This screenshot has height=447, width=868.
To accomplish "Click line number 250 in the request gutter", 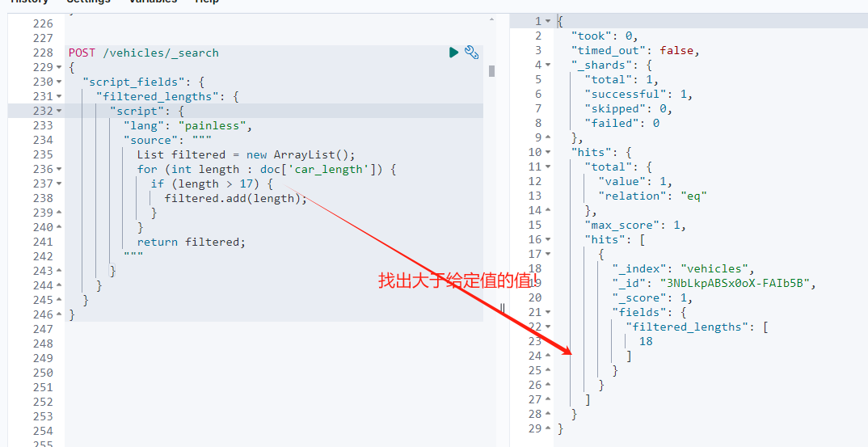I will coord(43,373).
